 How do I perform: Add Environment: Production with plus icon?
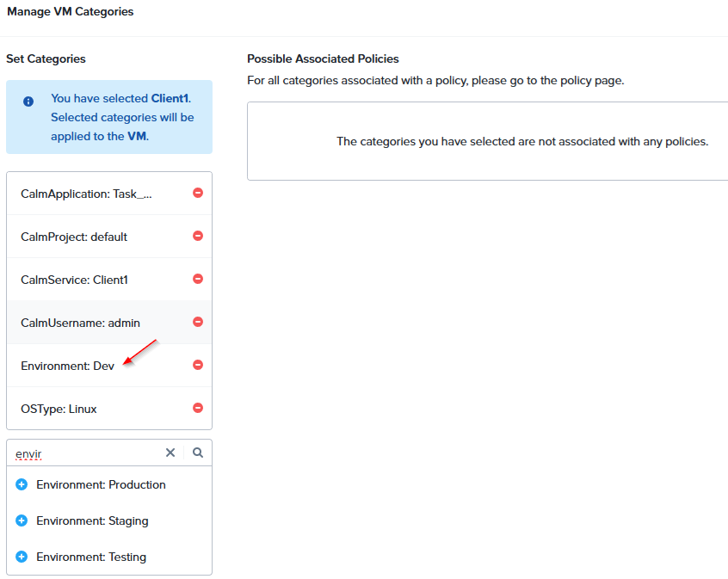pos(22,484)
